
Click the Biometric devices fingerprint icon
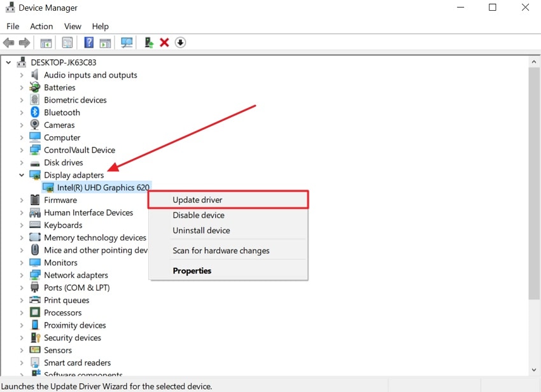34,100
